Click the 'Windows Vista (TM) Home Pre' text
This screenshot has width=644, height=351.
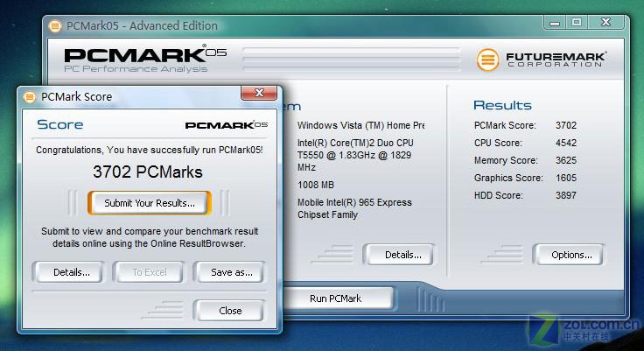click(x=361, y=125)
